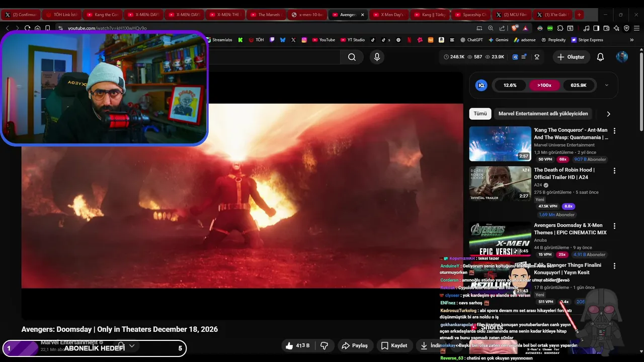Click the share page icon in address bar
Screen dimensions: 644x362
coord(502,28)
